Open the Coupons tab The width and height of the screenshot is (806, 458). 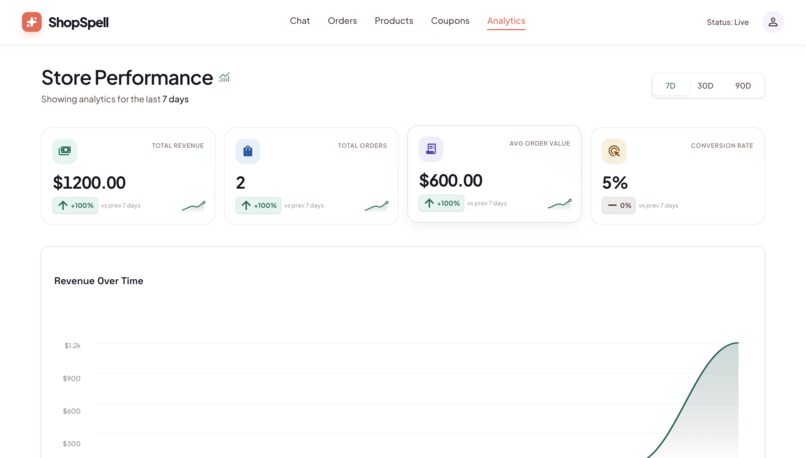click(x=450, y=21)
